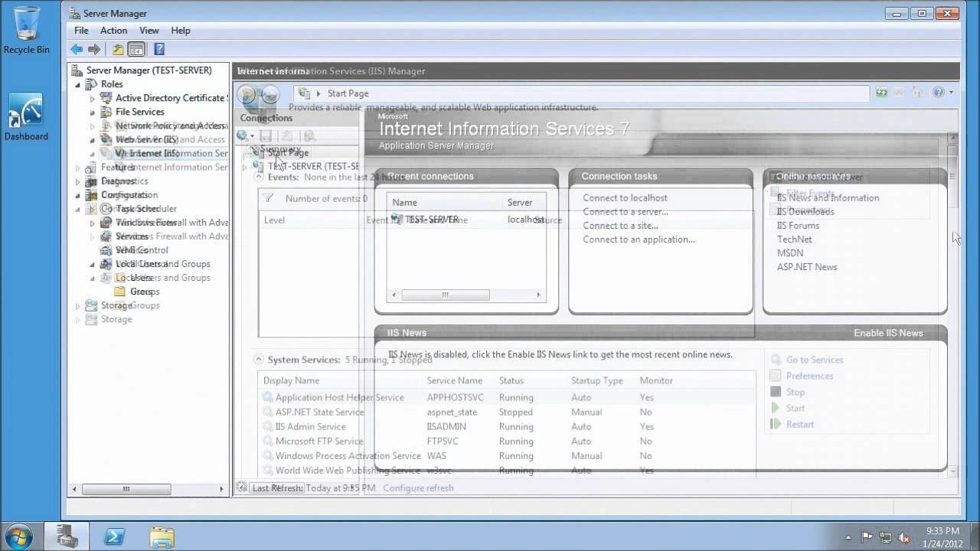
Task: Open the Recycle Bin desktop icon
Action: coord(26,31)
